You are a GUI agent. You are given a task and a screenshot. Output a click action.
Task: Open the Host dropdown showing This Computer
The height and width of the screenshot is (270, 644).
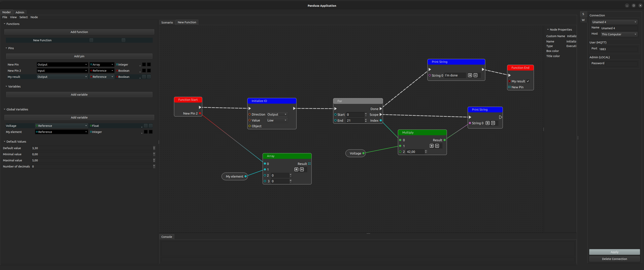[619, 34]
